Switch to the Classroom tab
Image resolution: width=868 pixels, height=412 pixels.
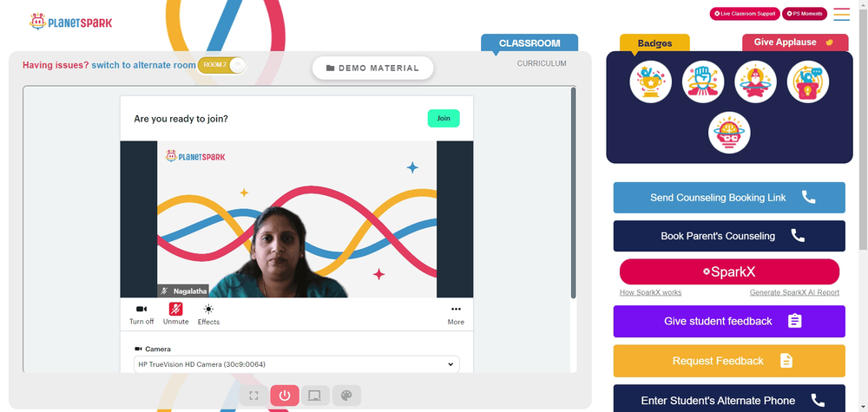coord(529,43)
